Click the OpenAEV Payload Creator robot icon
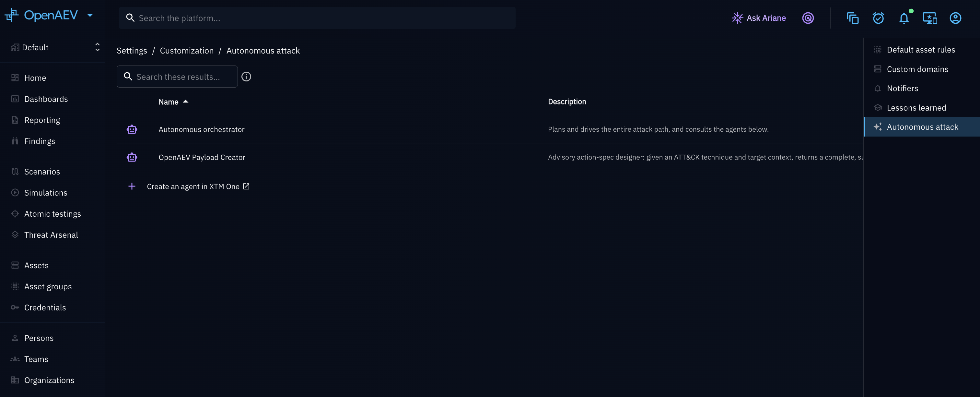Viewport: 980px width, 397px height. [132, 157]
